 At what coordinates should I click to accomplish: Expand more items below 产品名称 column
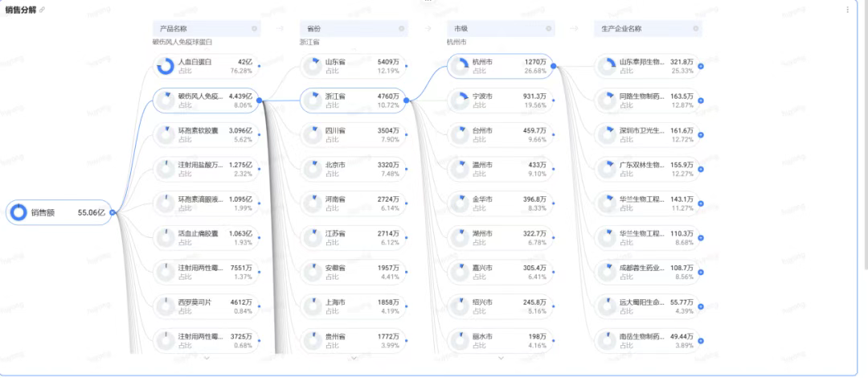[207, 358]
